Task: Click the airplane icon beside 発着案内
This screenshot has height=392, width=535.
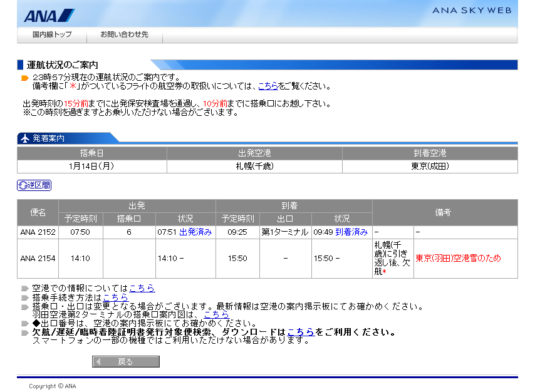Action: tap(25, 138)
